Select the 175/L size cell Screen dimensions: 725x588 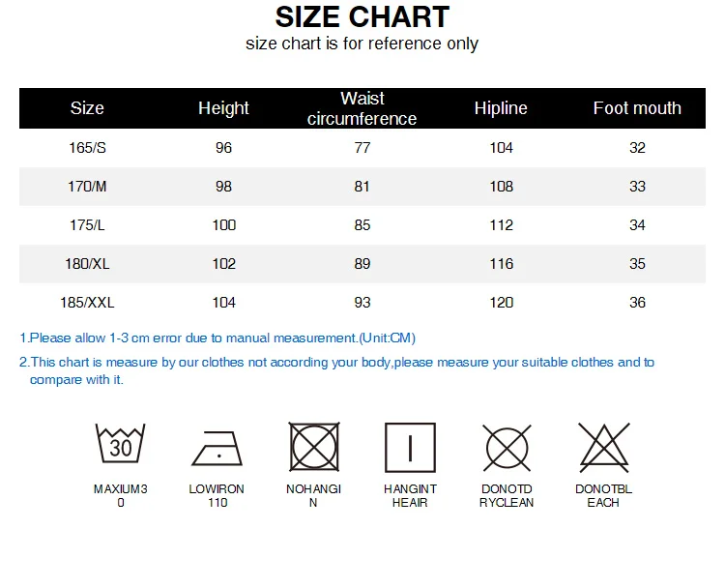click(x=87, y=225)
